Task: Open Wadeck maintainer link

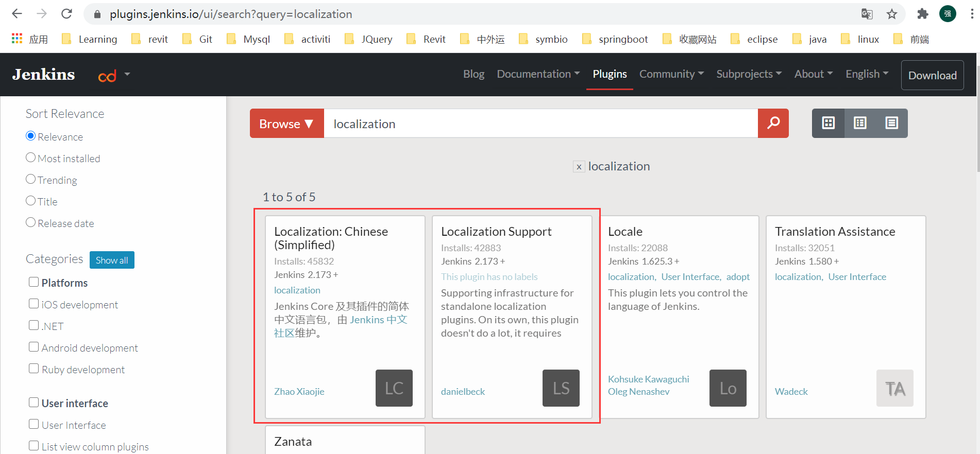Action: [x=791, y=392]
